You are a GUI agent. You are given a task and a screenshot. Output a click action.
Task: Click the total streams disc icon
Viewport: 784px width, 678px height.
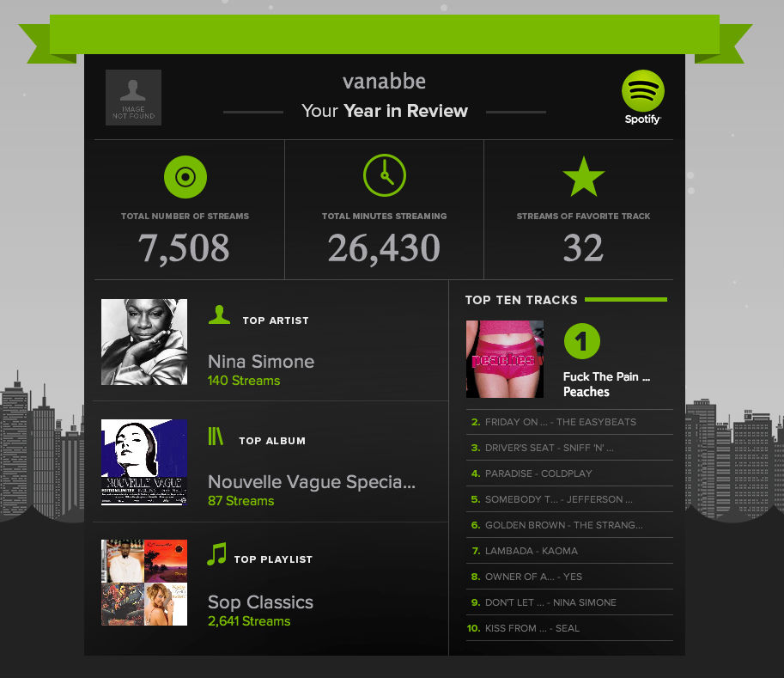[185, 177]
